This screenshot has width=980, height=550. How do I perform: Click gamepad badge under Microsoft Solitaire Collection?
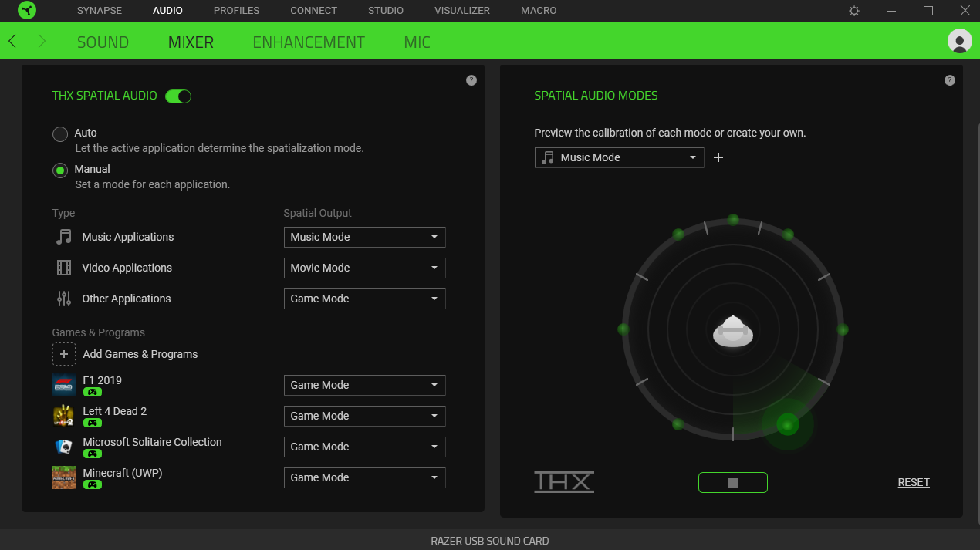pyautogui.click(x=93, y=454)
